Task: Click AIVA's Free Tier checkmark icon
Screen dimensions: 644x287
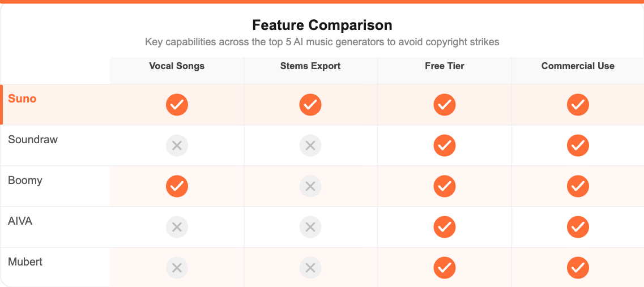Action: 445,227
